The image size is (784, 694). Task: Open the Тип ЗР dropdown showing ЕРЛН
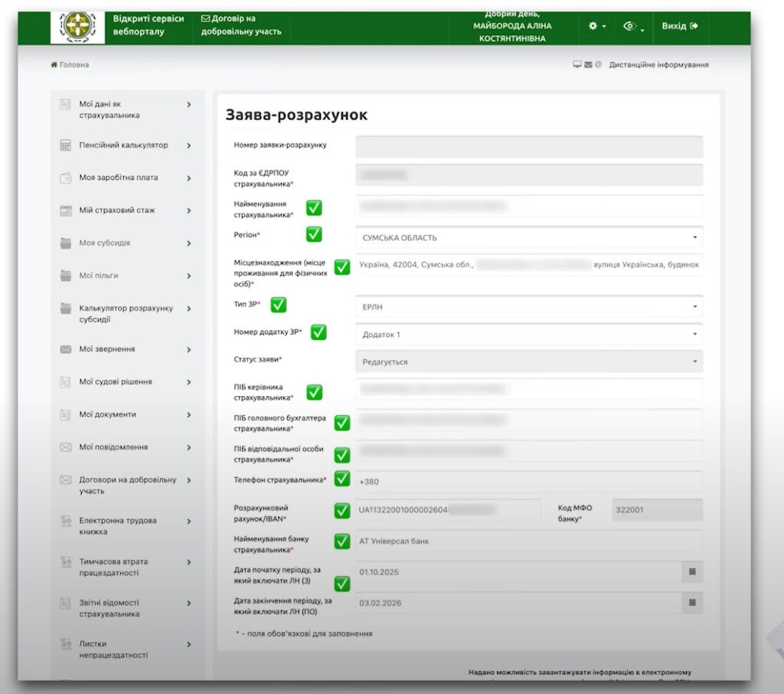tap(528, 306)
